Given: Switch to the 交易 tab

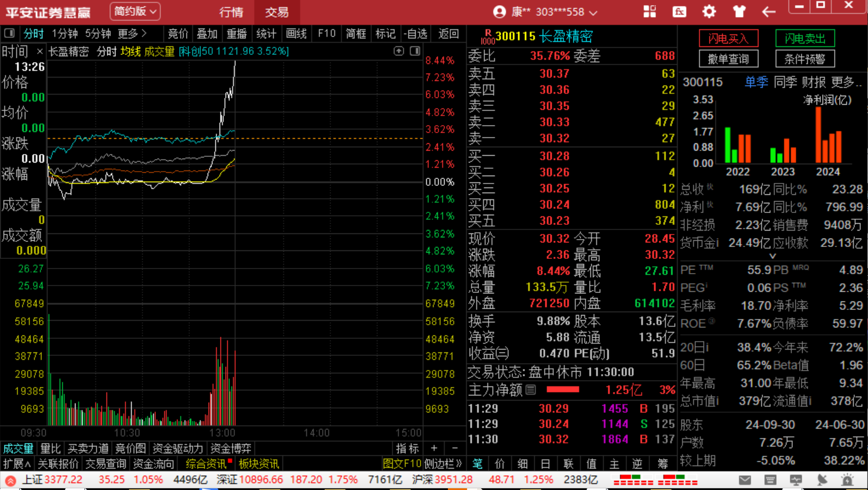Looking at the screenshot, I should coord(277,12).
